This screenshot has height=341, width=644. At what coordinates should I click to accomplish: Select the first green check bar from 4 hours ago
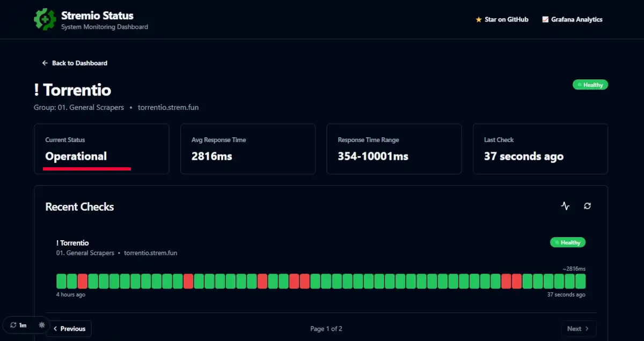click(61, 281)
